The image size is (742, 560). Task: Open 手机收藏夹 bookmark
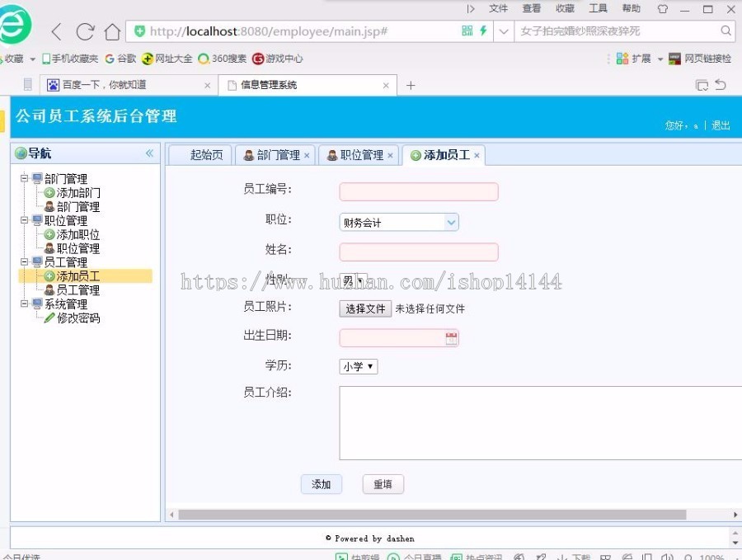click(x=70, y=59)
